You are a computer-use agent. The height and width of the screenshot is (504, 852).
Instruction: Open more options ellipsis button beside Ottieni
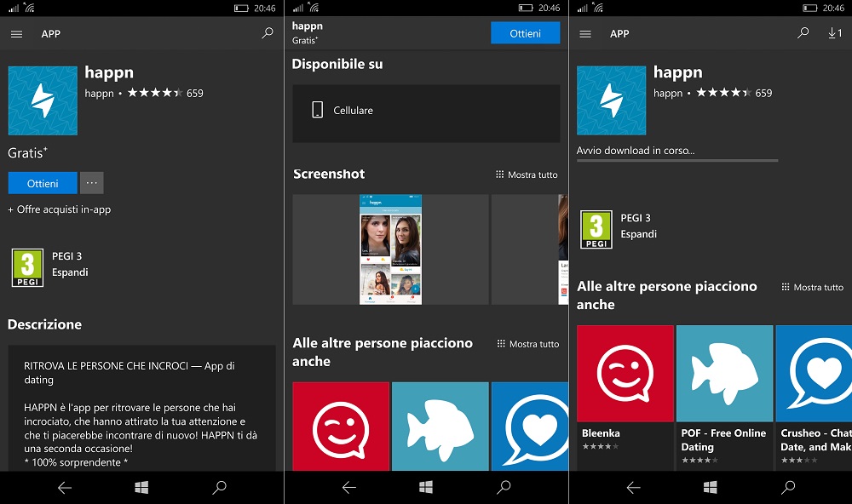[x=92, y=183]
